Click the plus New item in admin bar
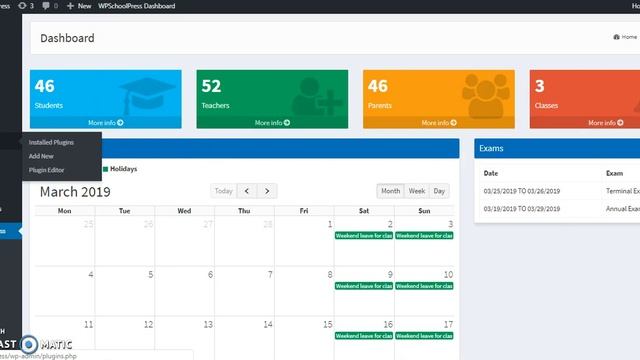The height and width of the screenshot is (360, 640). [79, 6]
